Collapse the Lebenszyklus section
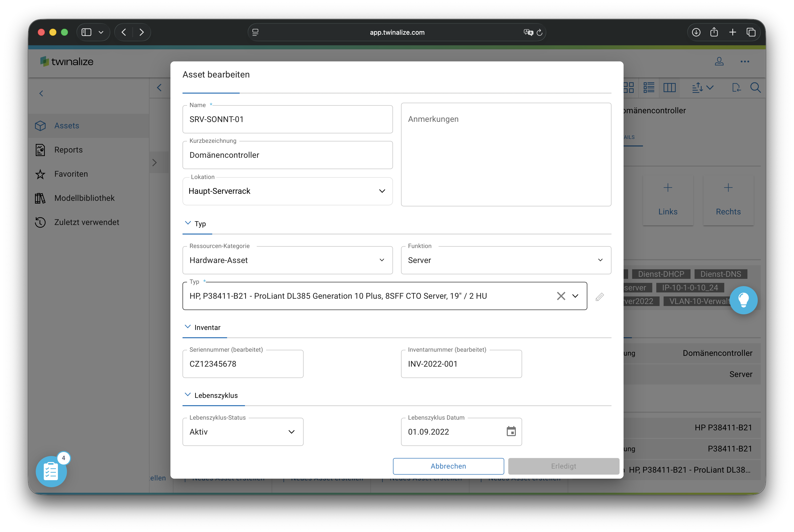This screenshot has width=794, height=532. click(x=188, y=395)
